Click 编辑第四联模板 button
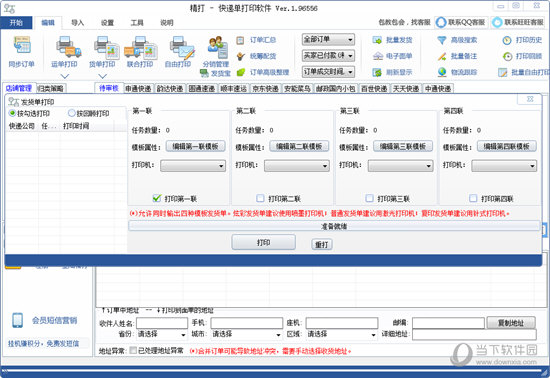The height and width of the screenshot is (378, 550). pos(507,146)
